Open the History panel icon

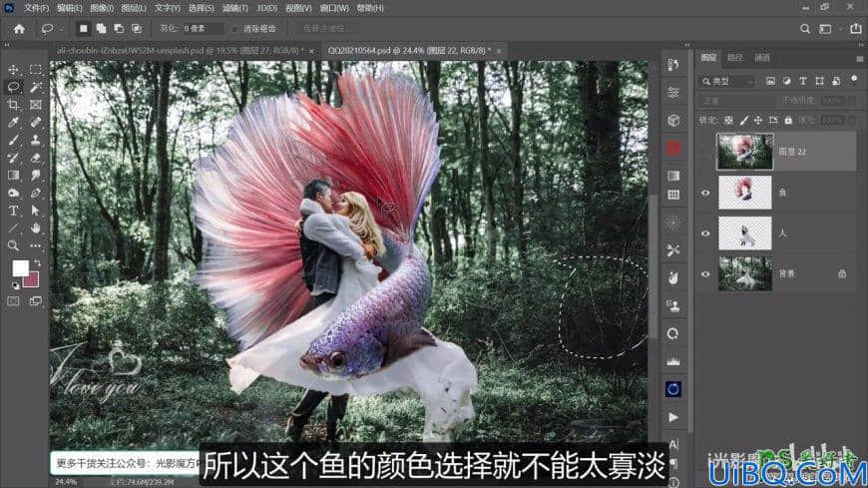[x=673, y=65]
